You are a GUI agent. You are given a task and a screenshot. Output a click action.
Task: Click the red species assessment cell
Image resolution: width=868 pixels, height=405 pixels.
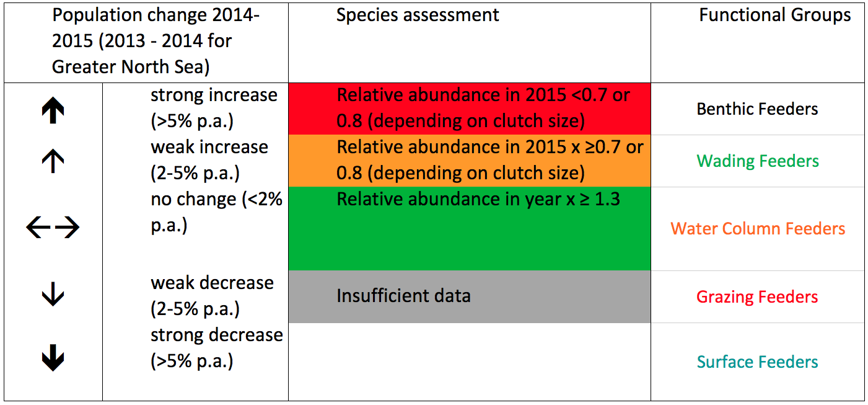469,109
